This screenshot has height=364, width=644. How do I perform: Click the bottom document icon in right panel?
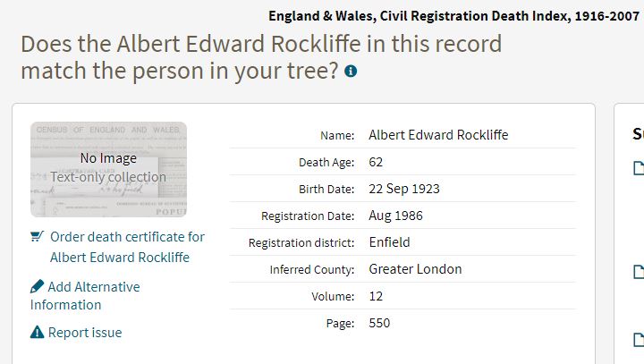(639, 339)
